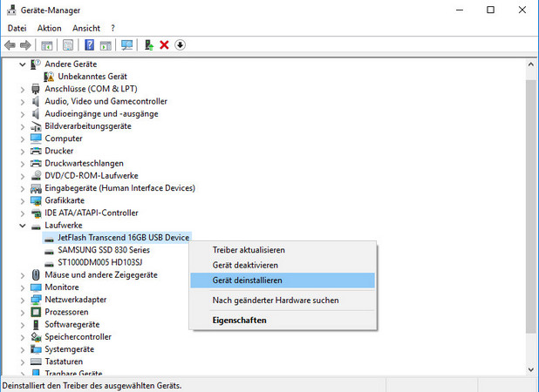Expand the Softwaregeräte node

point(23,325)
